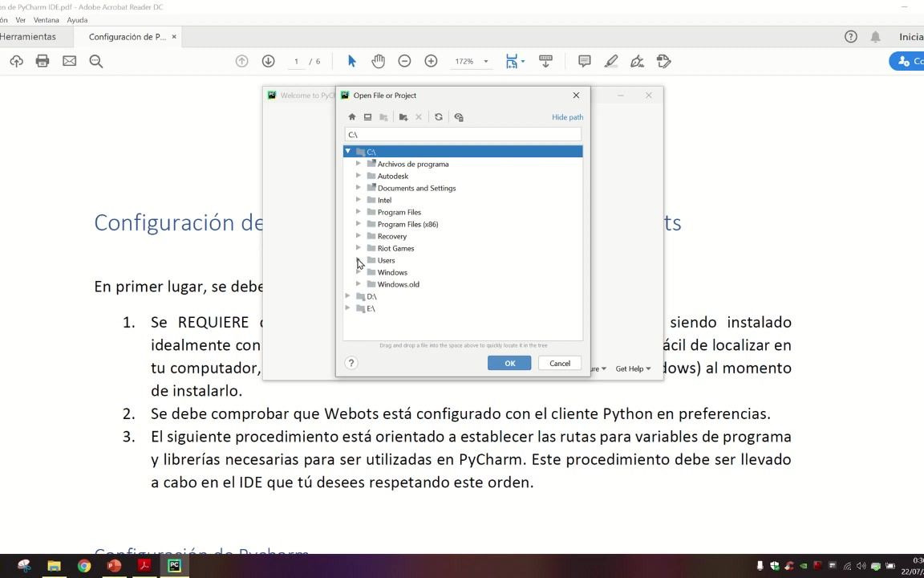Expand the D:\ drive node

tap(347, 296)
